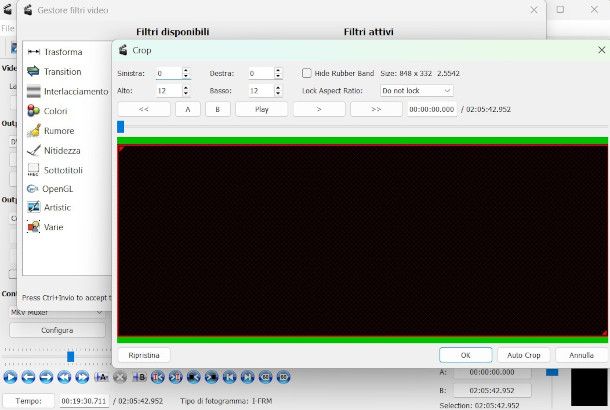Step forward with the > button
Screen dimensions: 610x410
319,109
